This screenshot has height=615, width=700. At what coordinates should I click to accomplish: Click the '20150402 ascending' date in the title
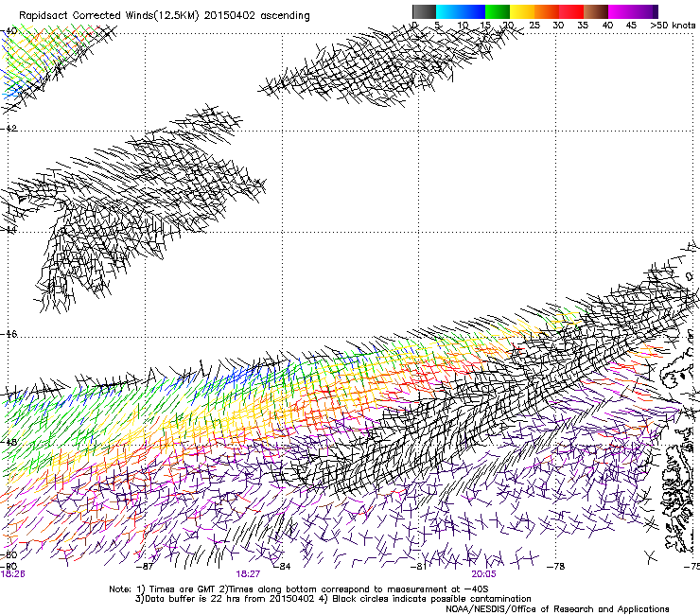coord(256,16)
